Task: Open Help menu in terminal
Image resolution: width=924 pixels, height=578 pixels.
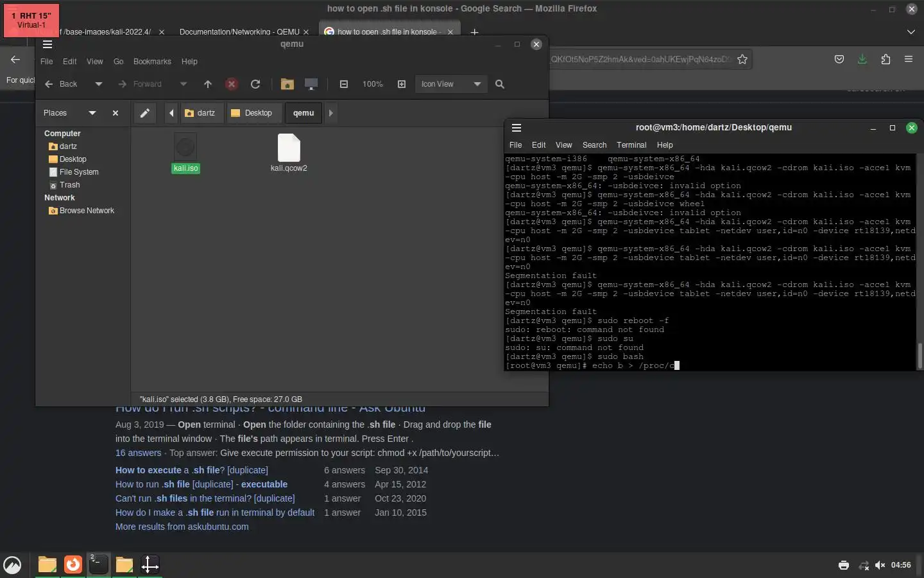Action: 665,145
